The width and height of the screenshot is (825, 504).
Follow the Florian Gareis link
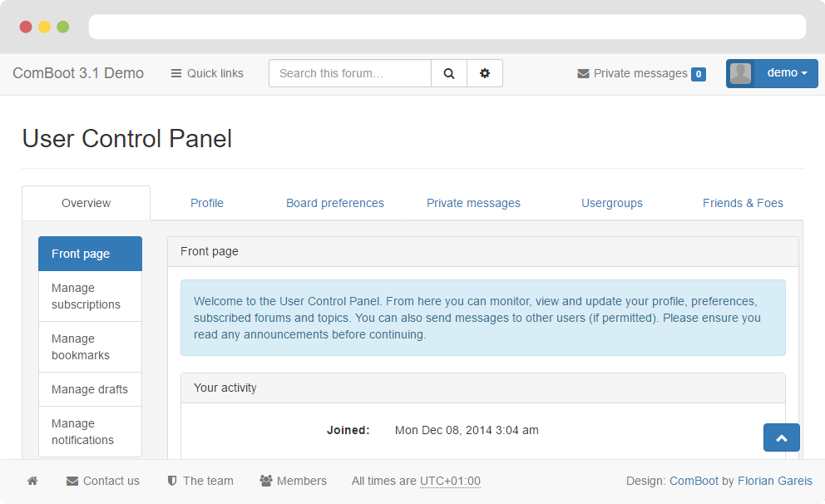tap(774, 481)
